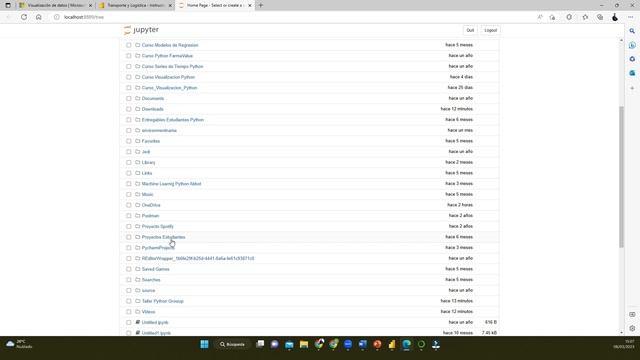The width and height of the screenshot is (640, 360).
Task: Open the Videos folder
Action: click(149, 311)
